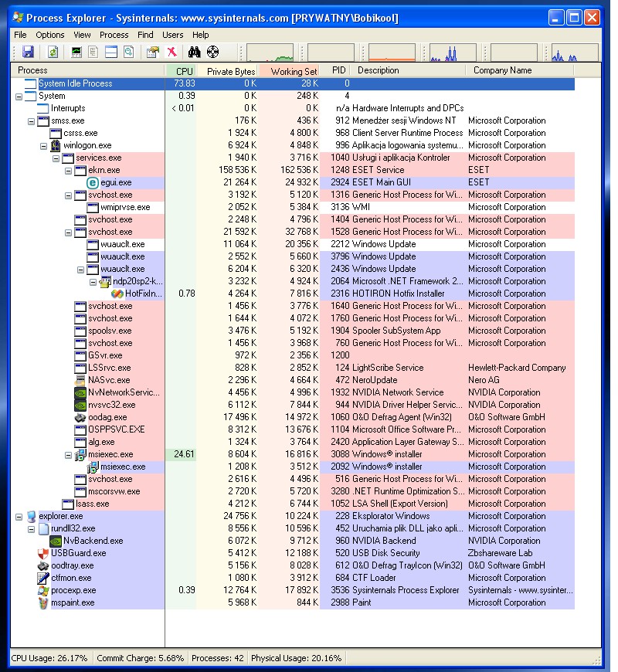Screen dimensions: 618x672
Task: Click the Processes: 42 status entry
Action: point(217,658)
